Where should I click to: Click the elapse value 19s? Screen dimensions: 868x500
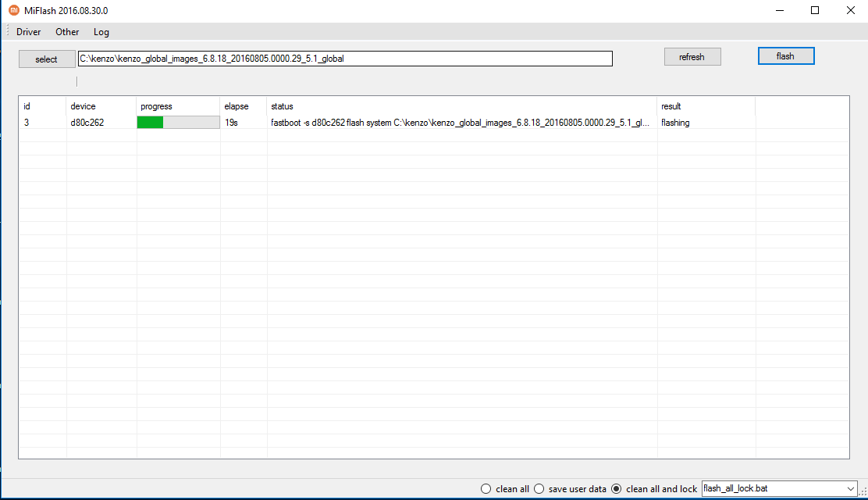(231, 123)
